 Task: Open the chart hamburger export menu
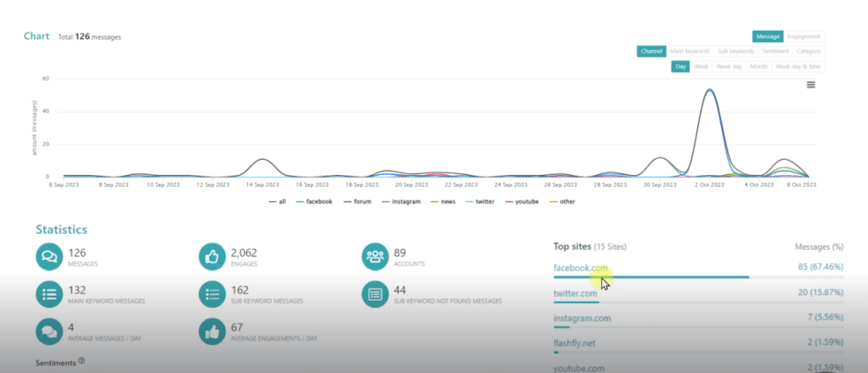(811, 85)
